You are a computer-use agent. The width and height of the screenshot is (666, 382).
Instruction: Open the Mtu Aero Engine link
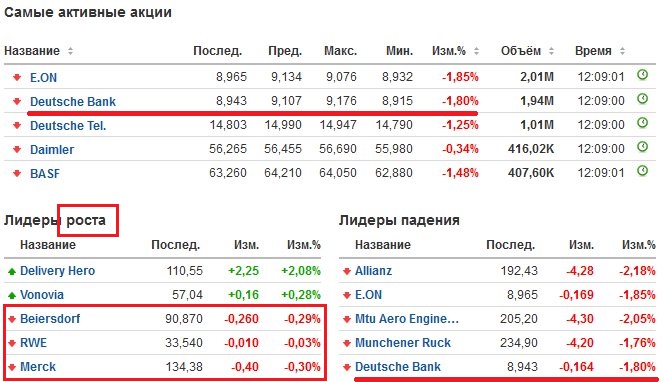[x=407, y=319]
